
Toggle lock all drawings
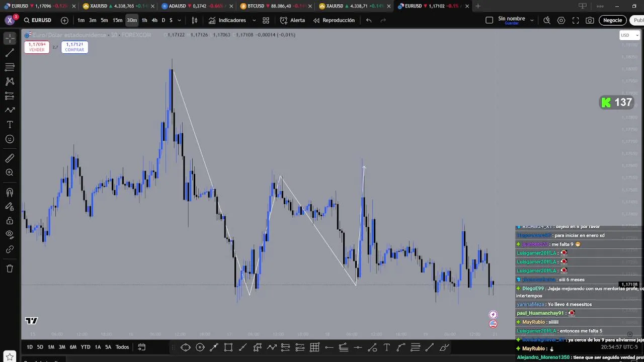click(x=10, y=221)
